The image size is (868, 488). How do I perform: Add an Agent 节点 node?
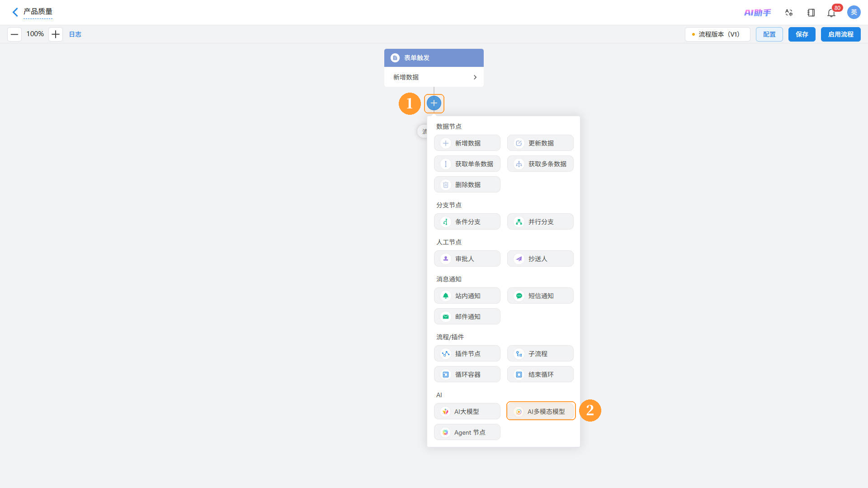(x=467, y=432)
